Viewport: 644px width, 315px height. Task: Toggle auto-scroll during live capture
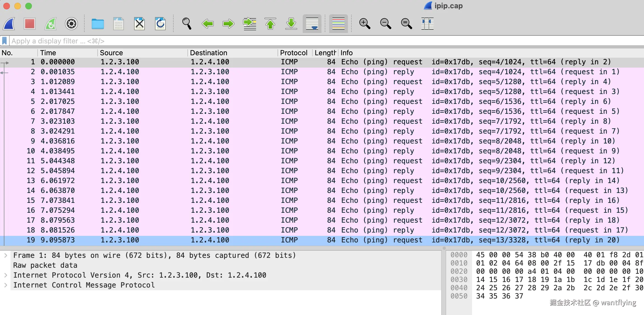[312, 24]
